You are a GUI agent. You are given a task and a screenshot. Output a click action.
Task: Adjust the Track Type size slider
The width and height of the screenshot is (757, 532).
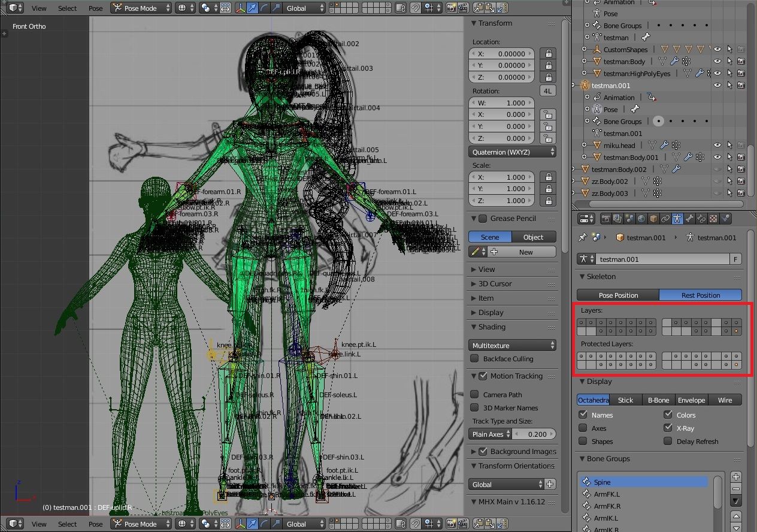tap(535, 434)
